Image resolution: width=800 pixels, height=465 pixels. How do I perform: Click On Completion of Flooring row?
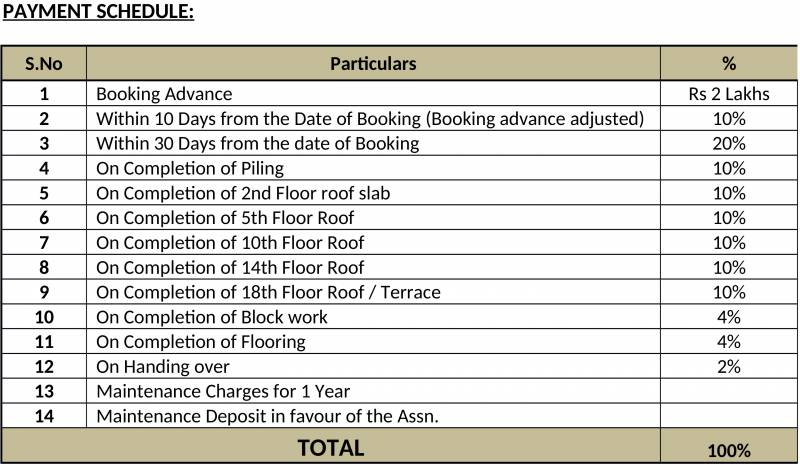tap(201, 342)
